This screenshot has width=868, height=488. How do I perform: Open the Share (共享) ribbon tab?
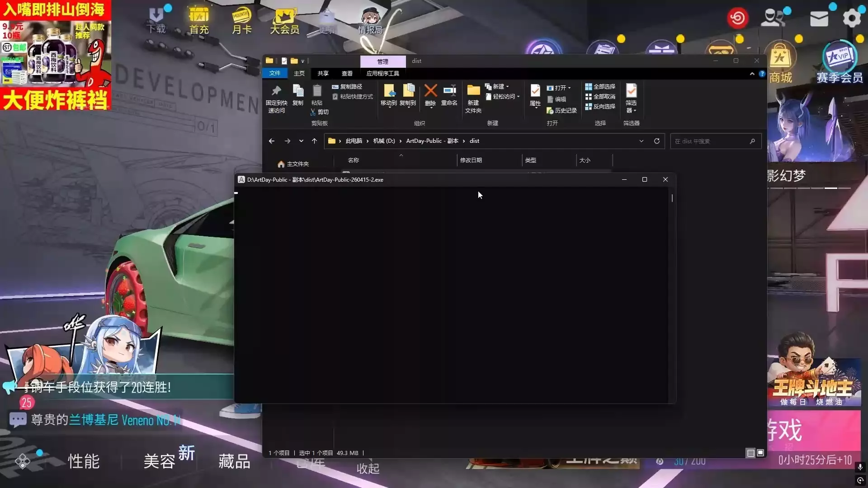[323, 73]
